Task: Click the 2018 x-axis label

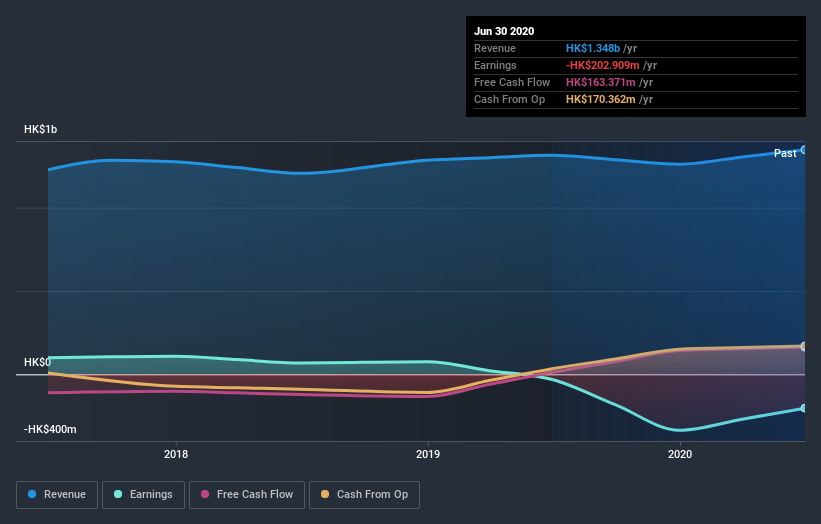Action: pyautogui.click(x=176, y=454)
